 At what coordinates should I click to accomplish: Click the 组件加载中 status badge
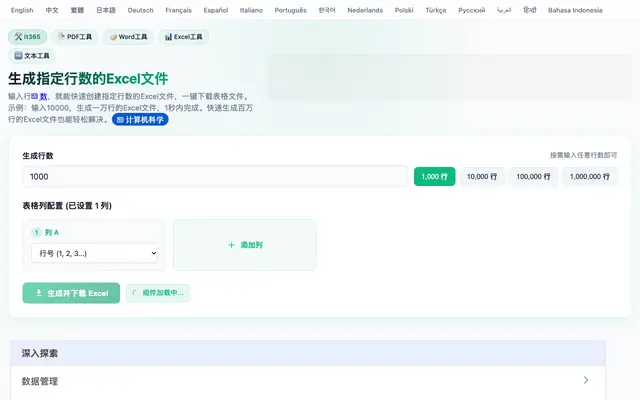(158, 293)
